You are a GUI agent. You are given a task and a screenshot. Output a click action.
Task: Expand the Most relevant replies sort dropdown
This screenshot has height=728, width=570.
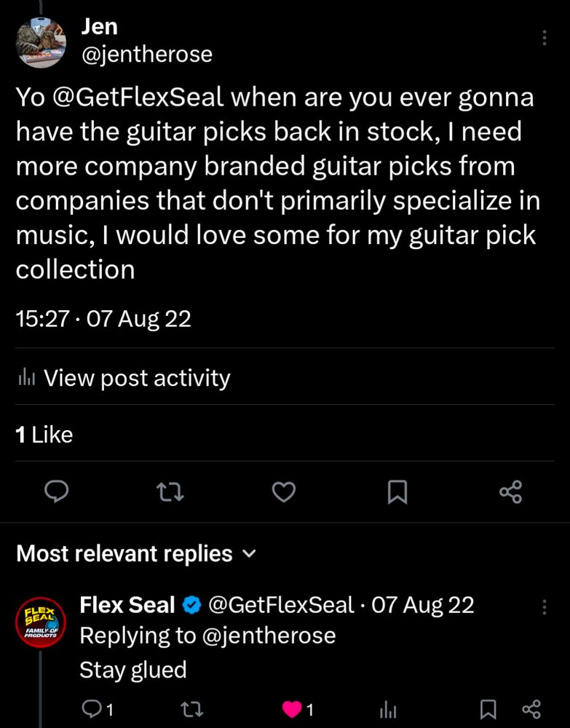[x=249, y=554]
